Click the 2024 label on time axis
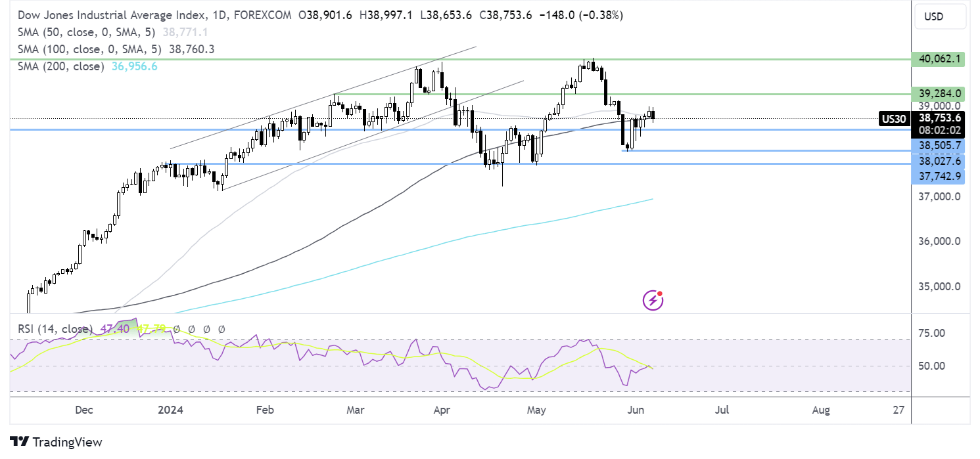The image size is (980, 459). pos(170,410)
